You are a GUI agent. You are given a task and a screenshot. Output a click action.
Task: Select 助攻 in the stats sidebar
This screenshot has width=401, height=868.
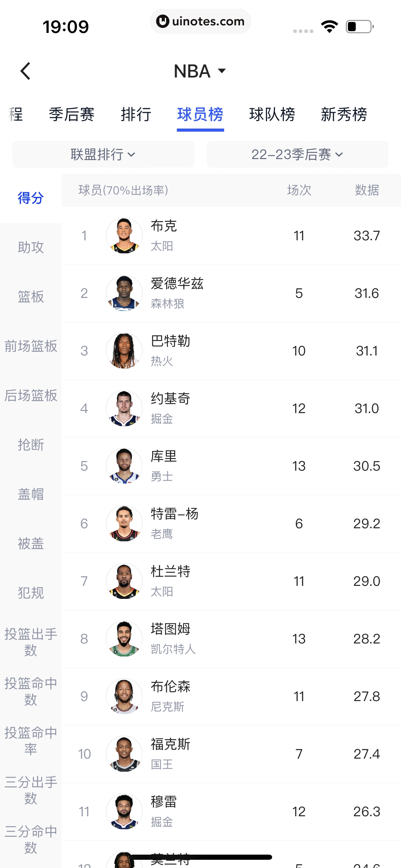(31, 247)
